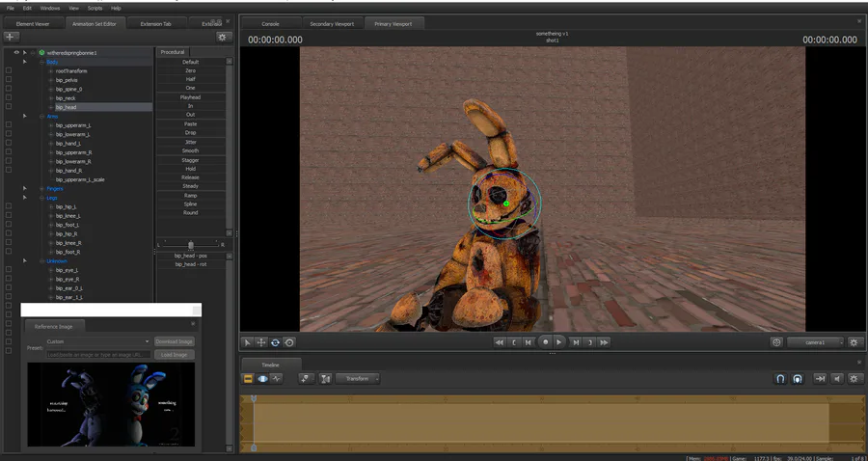Toggle the first magnet snap icon
868x461 pixels.
780,379
